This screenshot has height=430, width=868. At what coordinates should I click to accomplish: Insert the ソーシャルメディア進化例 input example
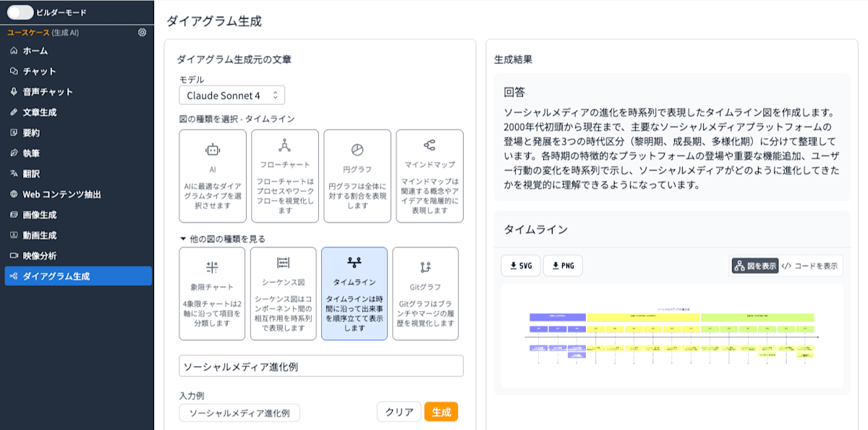point(239,413)
